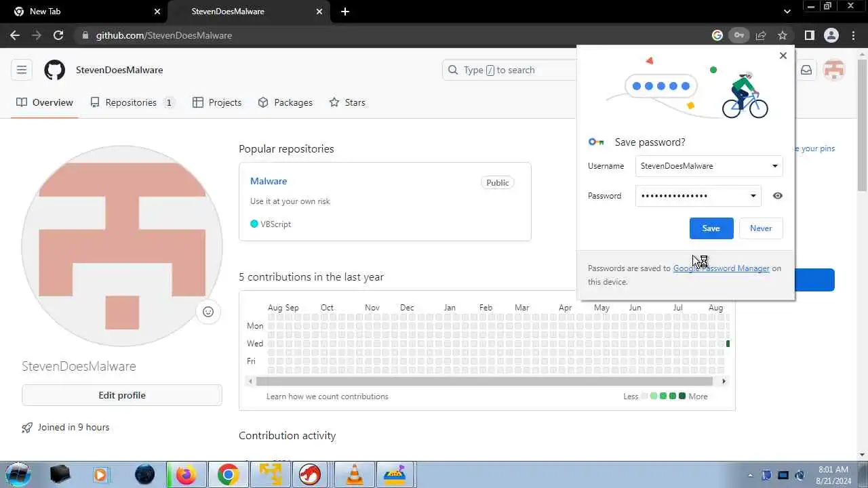
Task: Go to GitHub home via Octocat logo
Action: (54, 70)
